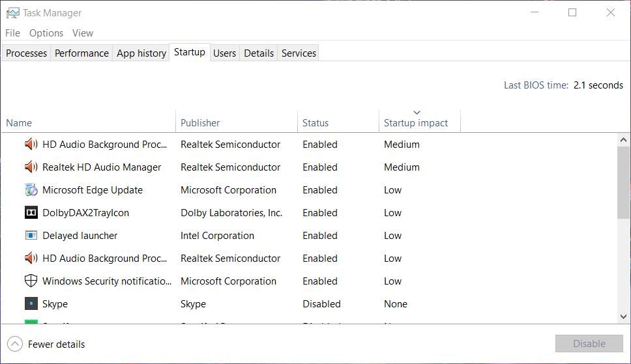Click the scrollbar down arrow
The width and height of the screenshot is (631, 364).
click(x=623, y=316)
